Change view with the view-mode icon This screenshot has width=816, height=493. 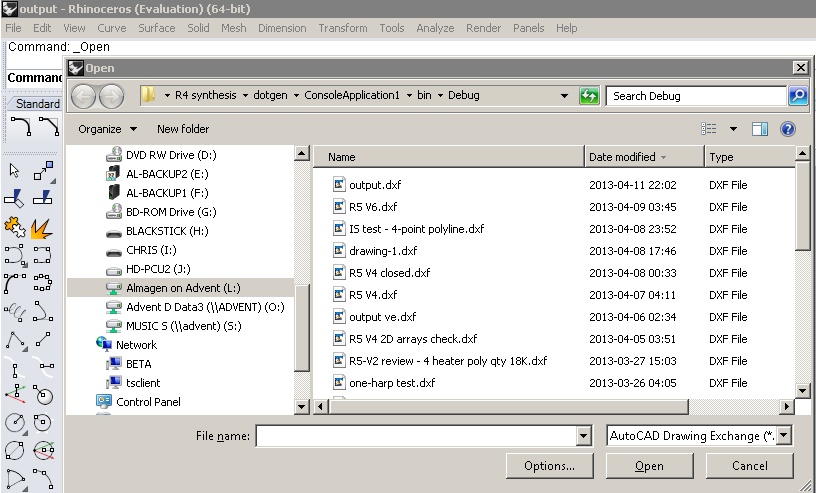(x=708, y=129)
